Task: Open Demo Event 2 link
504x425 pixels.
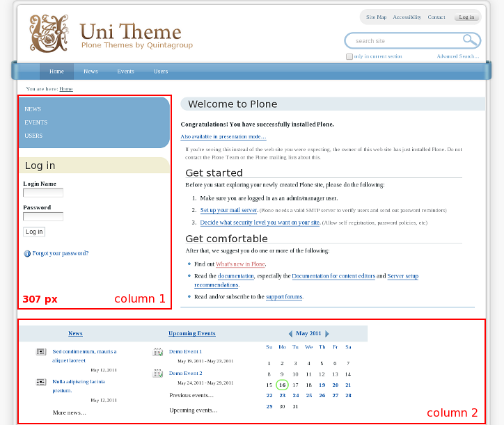Action: [185, 373]
